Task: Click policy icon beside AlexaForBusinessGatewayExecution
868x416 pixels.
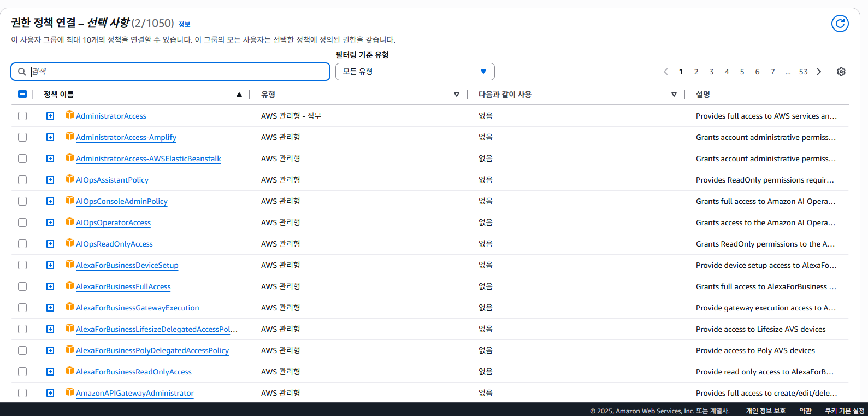Action: point(69,307)
